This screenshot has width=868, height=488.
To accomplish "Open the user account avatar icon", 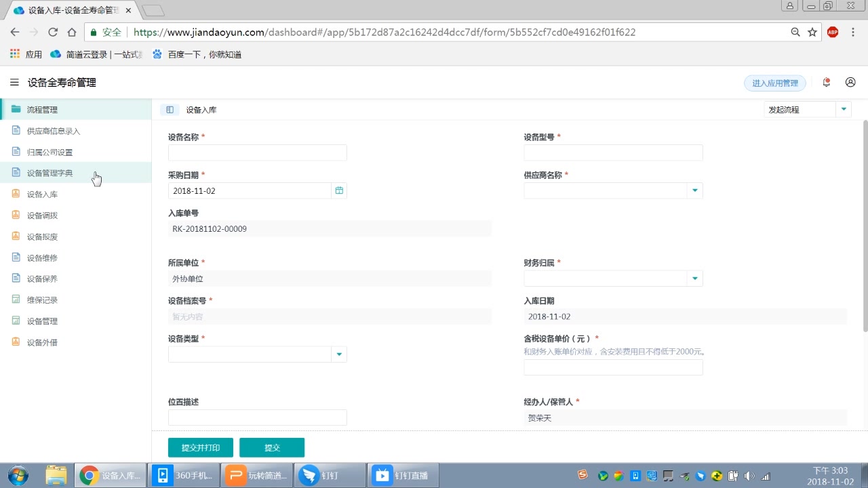I will tap(850, 83).
